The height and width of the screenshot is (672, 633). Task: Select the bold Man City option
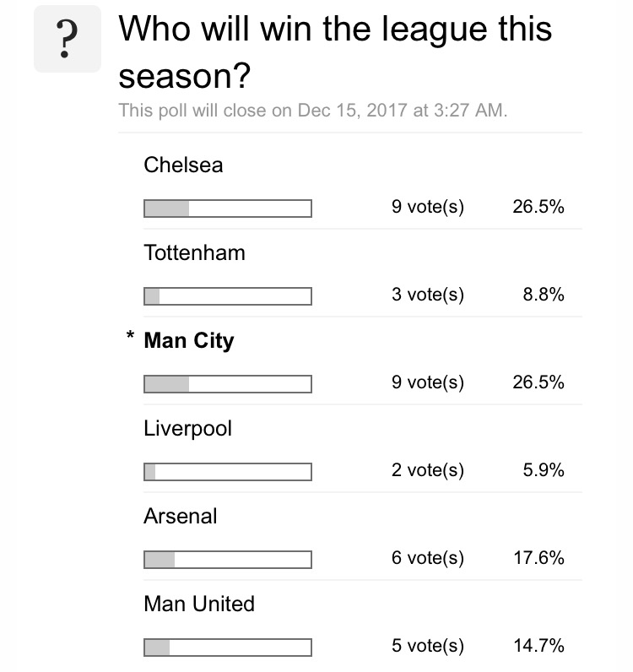tap(189, 341)
